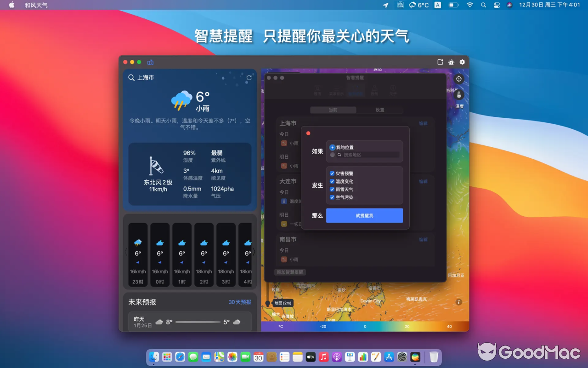Open 通用 settings in the preferences toolbar
The width and height of the screenshot is (588, 368).
pyautogui.click(x=317, y=89)
